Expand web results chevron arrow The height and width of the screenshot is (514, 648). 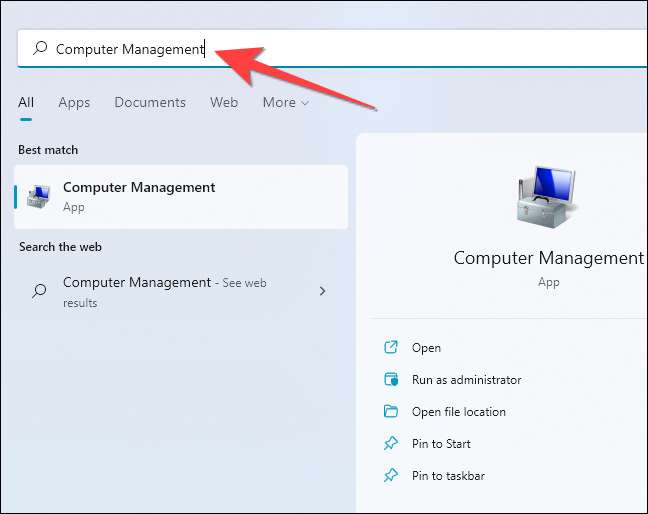[322, 291]
